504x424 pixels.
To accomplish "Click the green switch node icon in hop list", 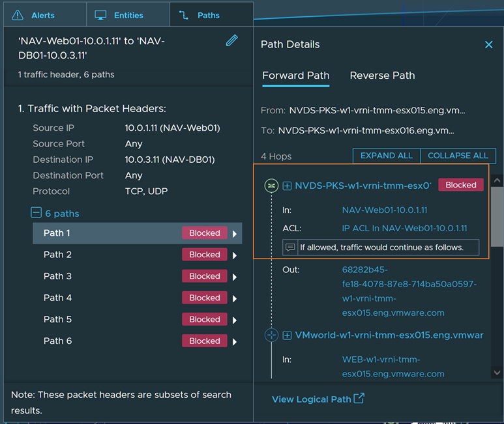I will coord(271,186).
